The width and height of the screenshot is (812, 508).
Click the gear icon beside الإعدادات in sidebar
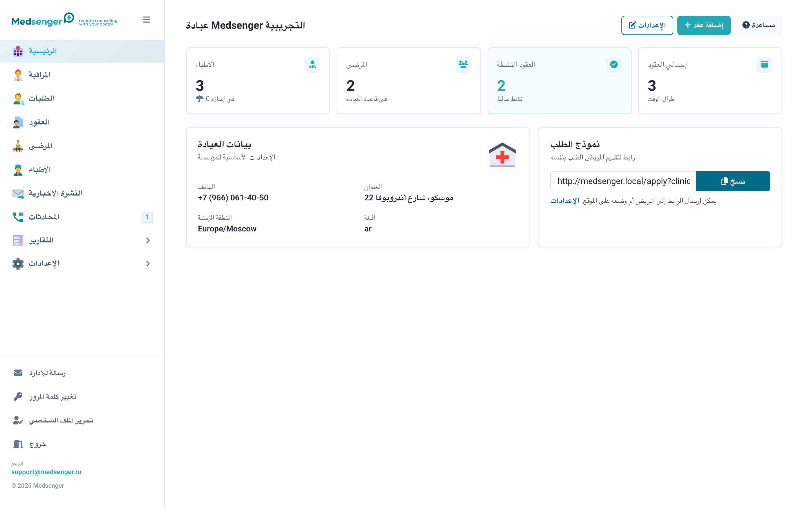coord(18,263)
